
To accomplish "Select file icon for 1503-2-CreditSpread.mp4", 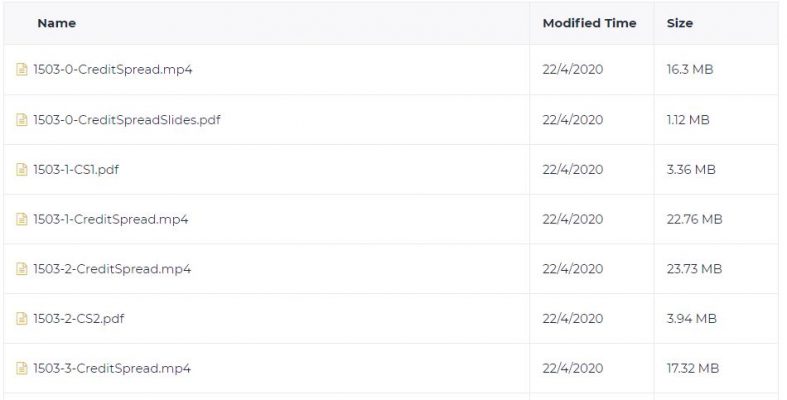I will pyautogui.click(x=22, y=269).
